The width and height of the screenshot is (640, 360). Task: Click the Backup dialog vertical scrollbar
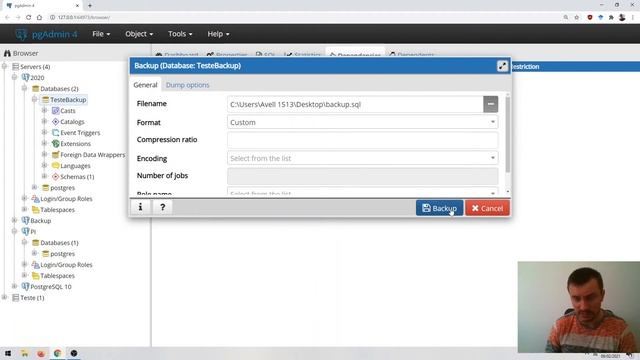[508, 135]
